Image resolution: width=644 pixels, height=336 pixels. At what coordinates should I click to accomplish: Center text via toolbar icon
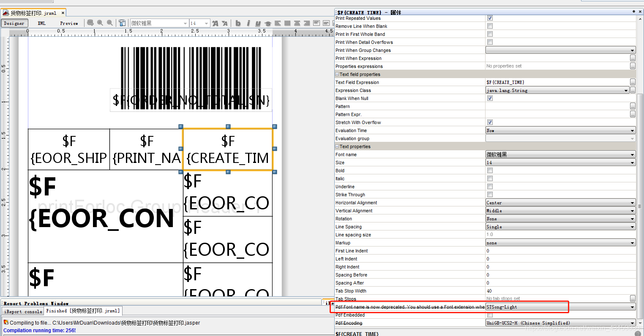[x=297, y=23]
